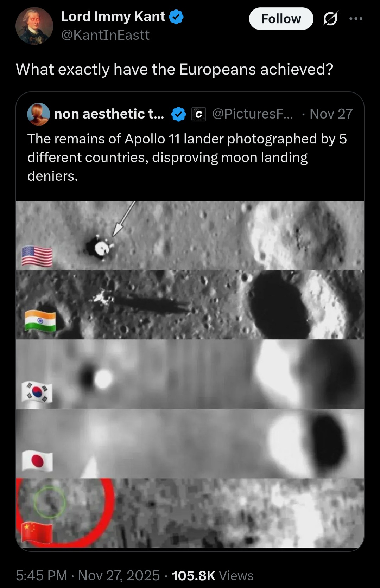Open the quoted tweet text about Apollo 11
The image size is (380, 588).
(187, 157)
